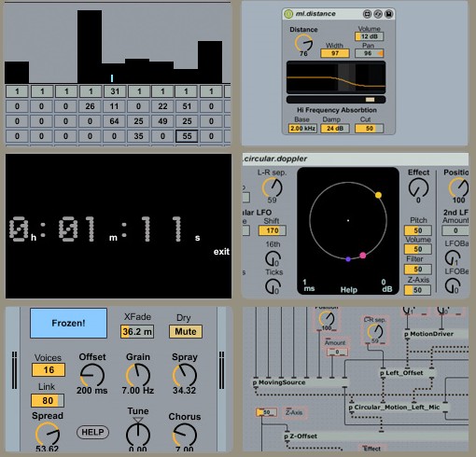The height and width of the screenshot is (457, 476).
Task: Select the sequencer cell showing 31
Action: click(115, 91)
